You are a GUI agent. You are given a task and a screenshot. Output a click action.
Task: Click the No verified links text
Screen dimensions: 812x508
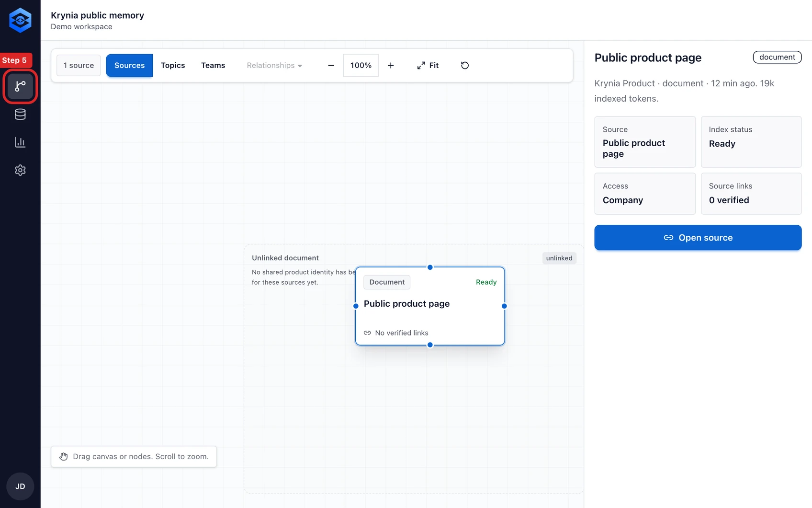(x=402, y=333)
